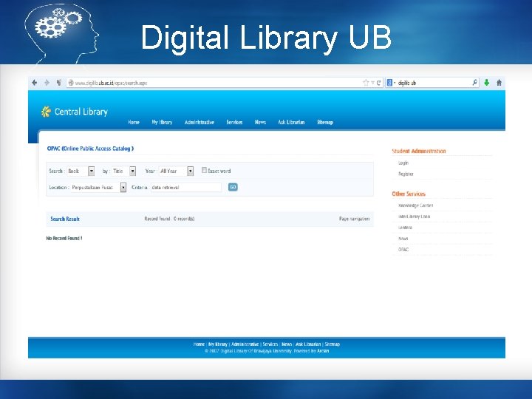Click the News link in the sidebar
532x399 pixels.
(403, 239)
